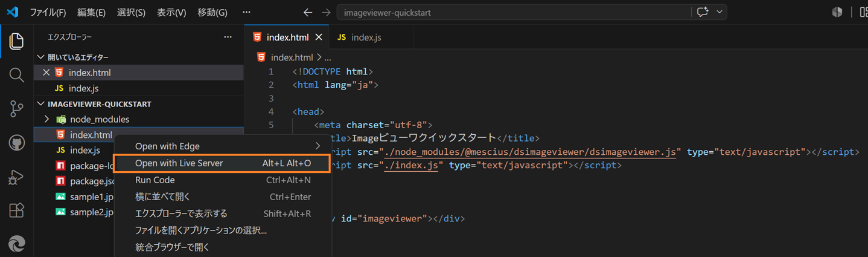Click the breadcrumb ellipsis after index.html
Screen dimensions: 868x257
pyautogui.click(x=328, y=58)
